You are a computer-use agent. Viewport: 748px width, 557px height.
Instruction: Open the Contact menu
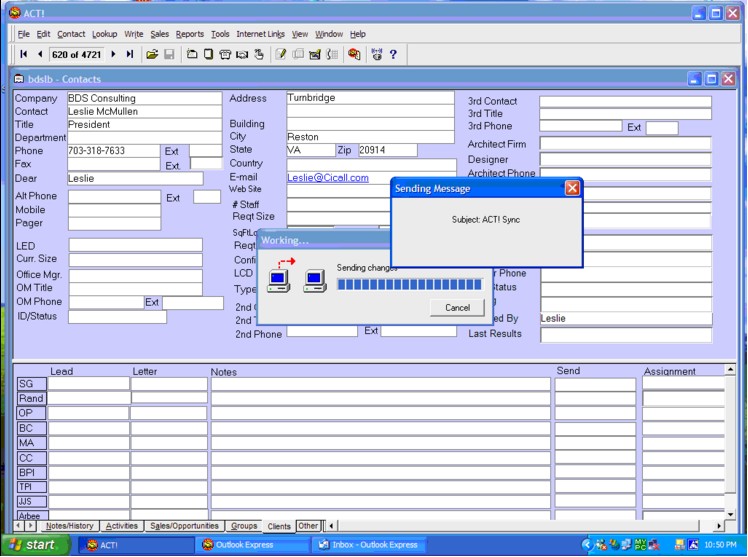coord(71,34)
